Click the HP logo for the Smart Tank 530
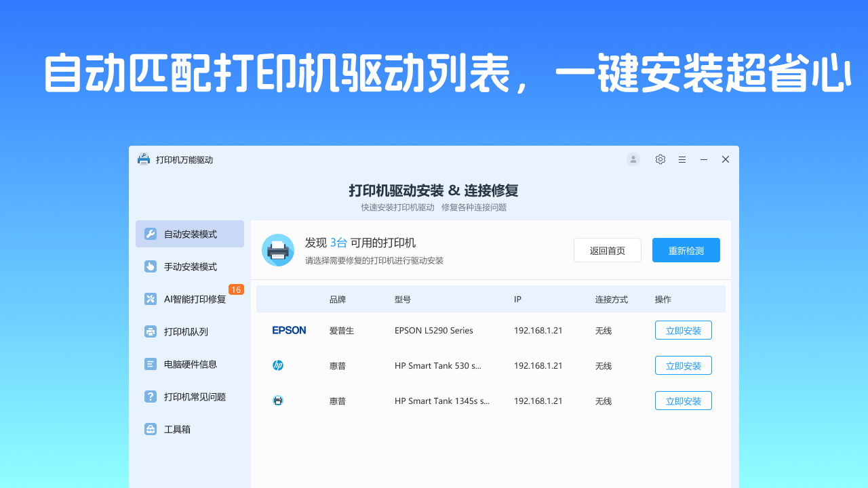 pos(278,365)
